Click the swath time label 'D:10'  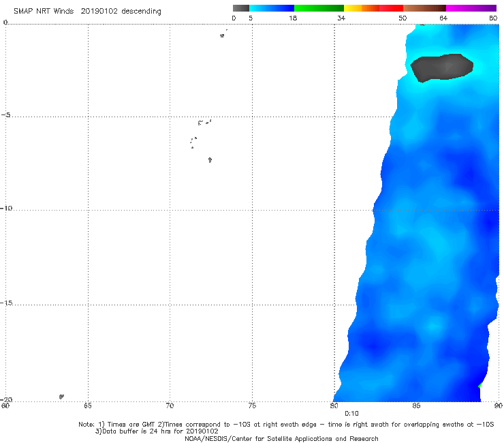(351, 414)
